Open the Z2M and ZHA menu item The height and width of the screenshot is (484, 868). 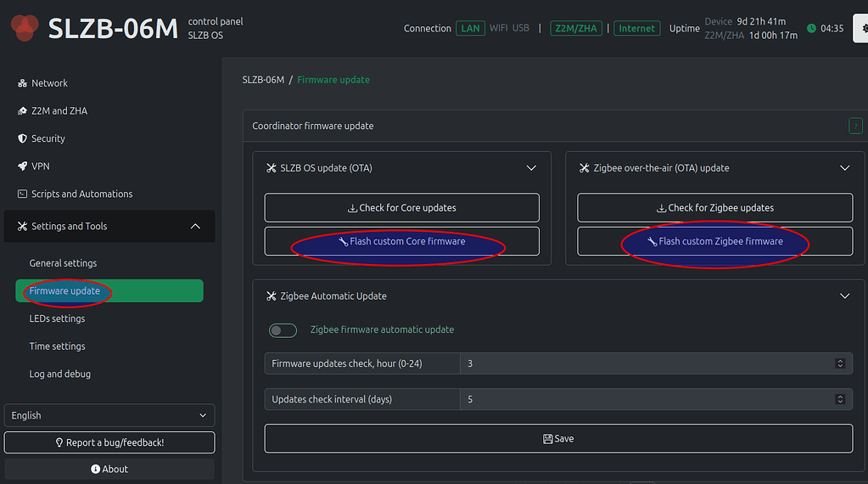(59, 110)
